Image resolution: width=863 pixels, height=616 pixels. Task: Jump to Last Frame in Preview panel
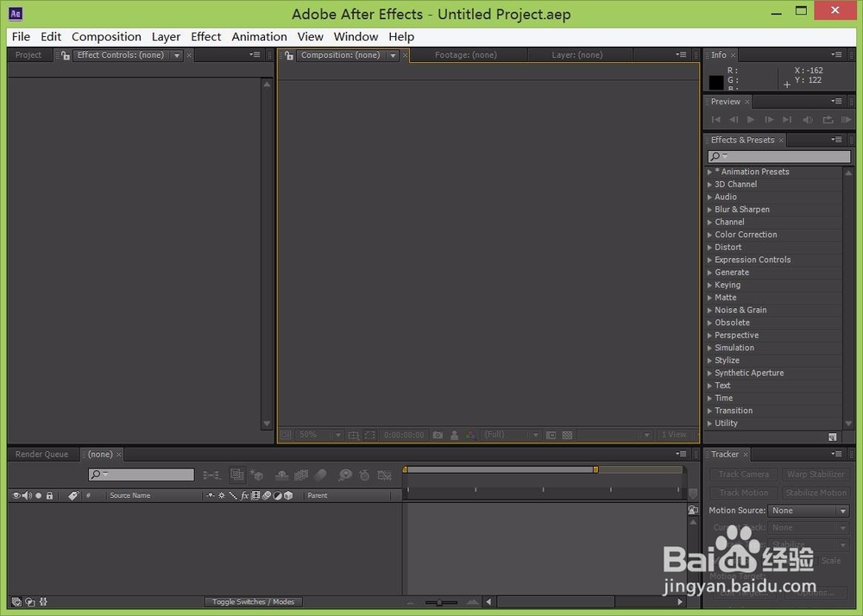pos(787,119)
